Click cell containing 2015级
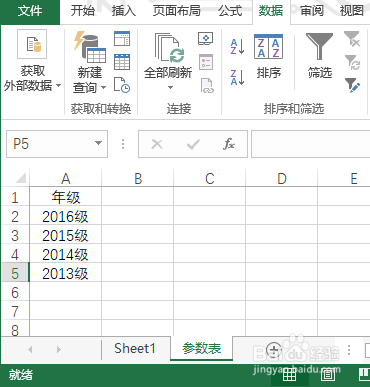This screenshot has width=370, height=387. (66, 235)
